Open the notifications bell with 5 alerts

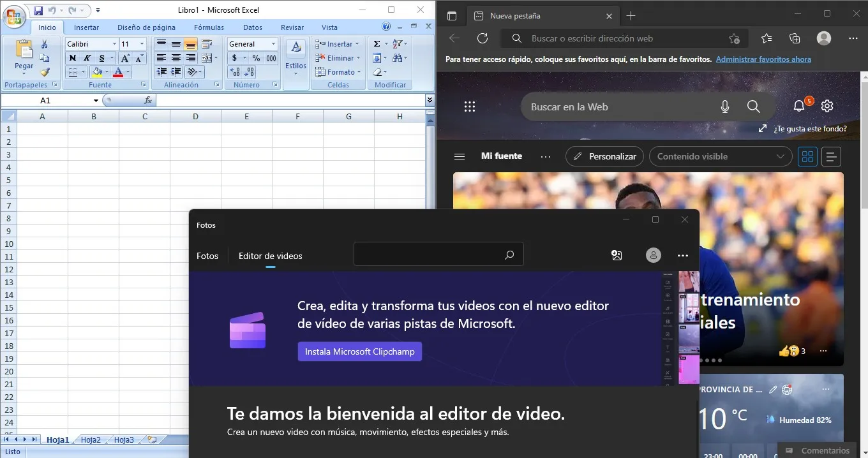(798, 106)
